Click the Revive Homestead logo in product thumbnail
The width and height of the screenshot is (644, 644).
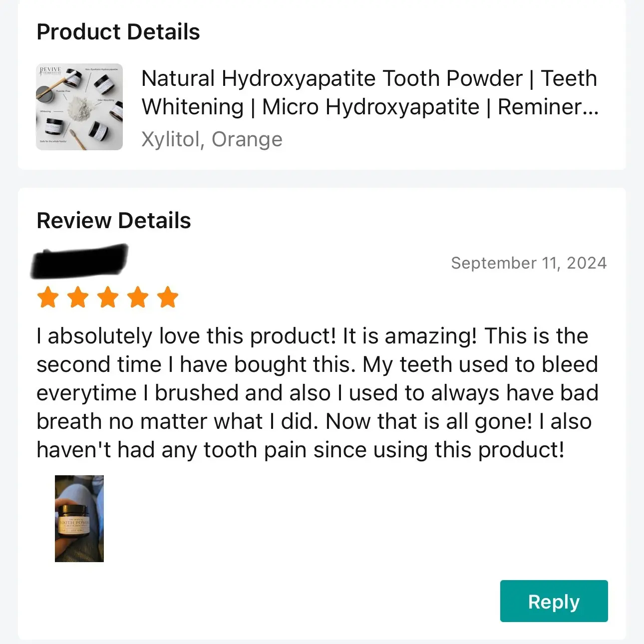point(50,70)
